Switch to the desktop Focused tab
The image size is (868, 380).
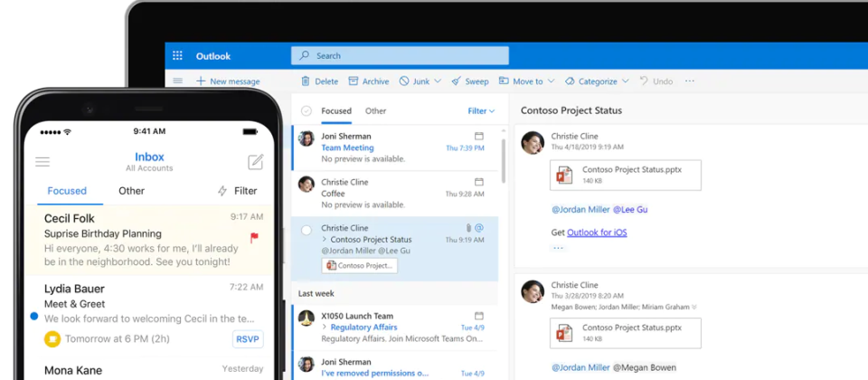(x=336, y=110)
